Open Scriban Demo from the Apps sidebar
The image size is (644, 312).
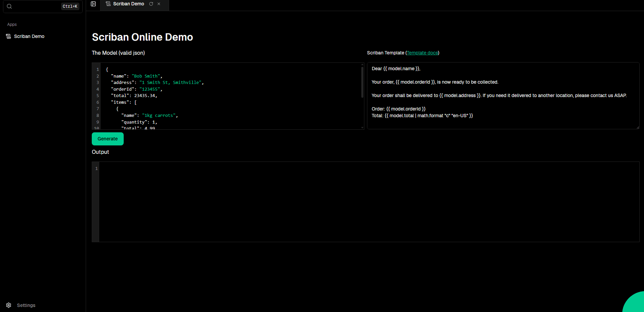[x=29, y=36]
